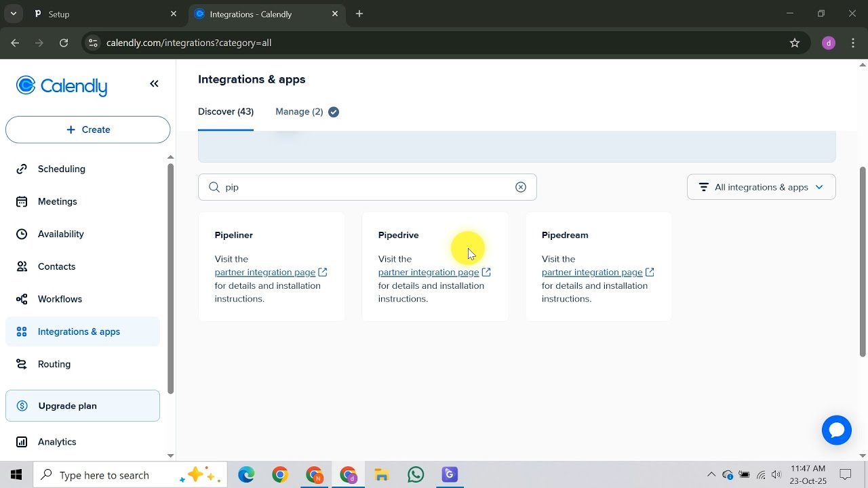Image resolution: width=868 pixels, height=488 pixels.
Task: View site information icon in address bar
Action: [x=93, y=43]
